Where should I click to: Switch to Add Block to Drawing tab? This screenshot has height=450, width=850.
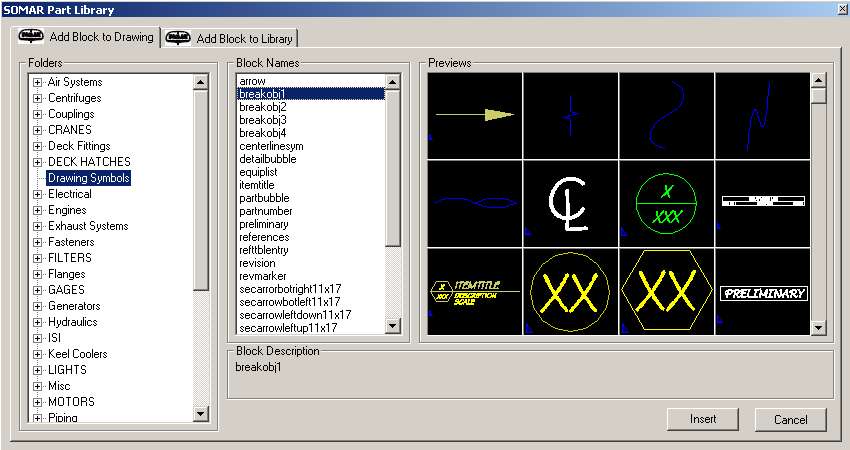[x=87, y=37]
